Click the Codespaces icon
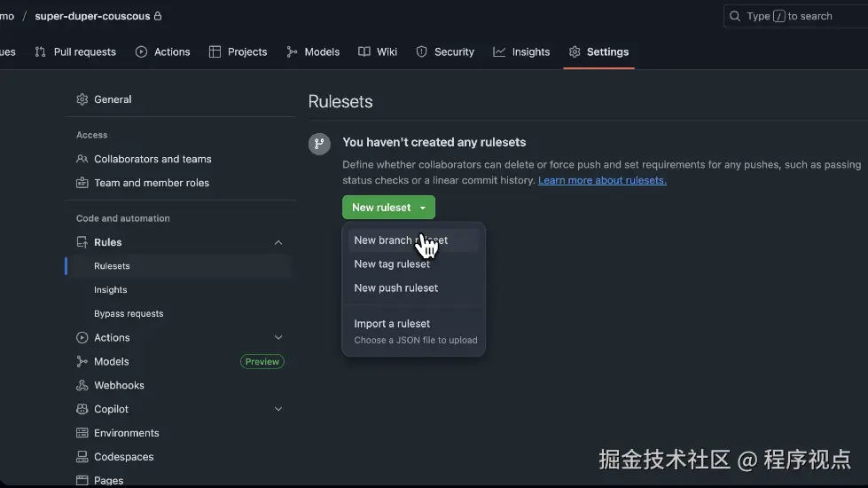 [x=82, y=456]
